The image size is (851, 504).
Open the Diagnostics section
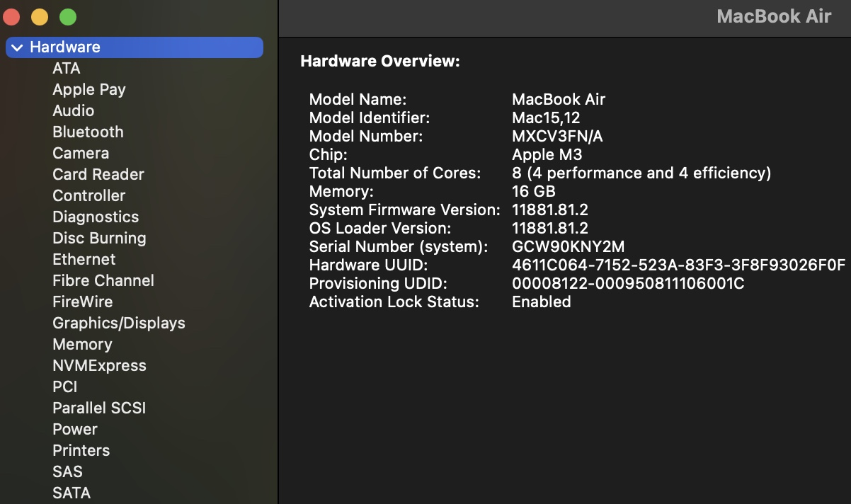pos(96,217)
